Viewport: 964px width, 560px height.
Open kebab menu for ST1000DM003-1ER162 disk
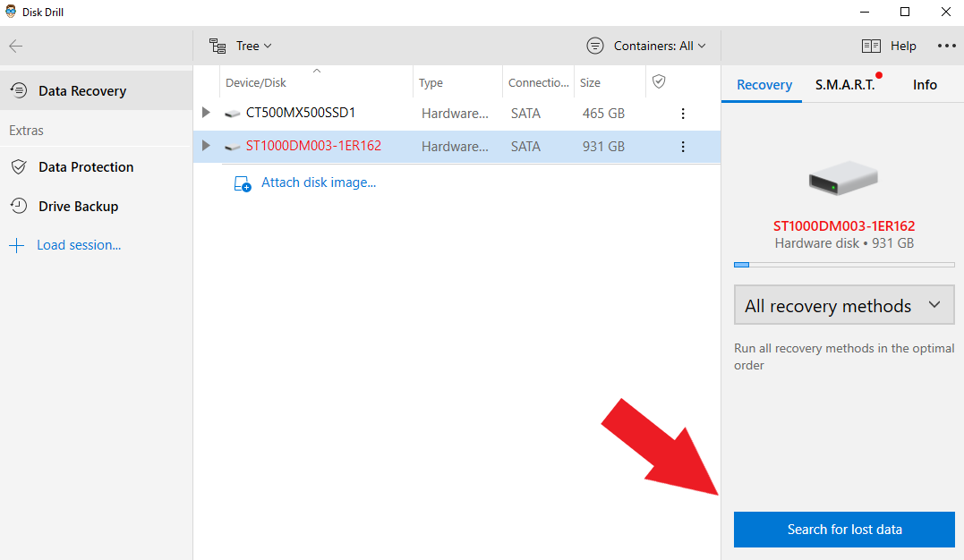[x=683, y=147]
